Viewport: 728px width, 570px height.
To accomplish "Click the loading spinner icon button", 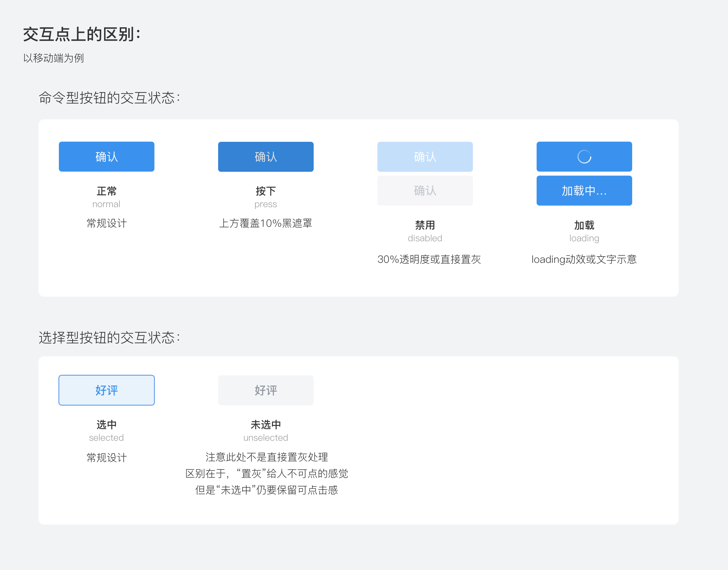I will (x=584, y=157).
